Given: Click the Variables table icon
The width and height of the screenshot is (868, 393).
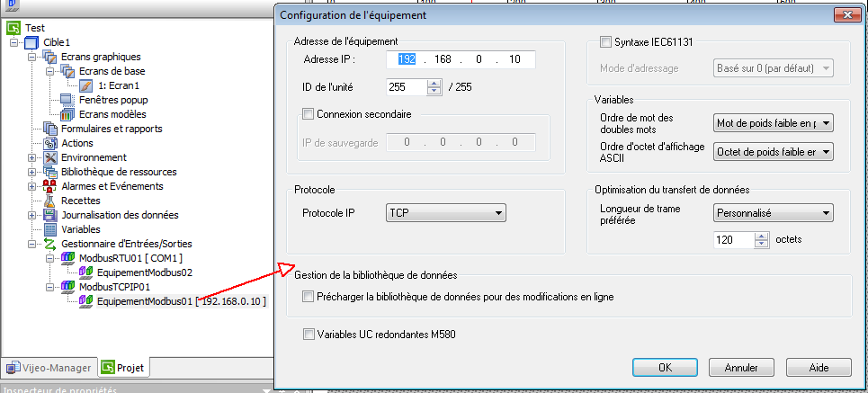Looking at the screenshot, I should coord(50,229).
